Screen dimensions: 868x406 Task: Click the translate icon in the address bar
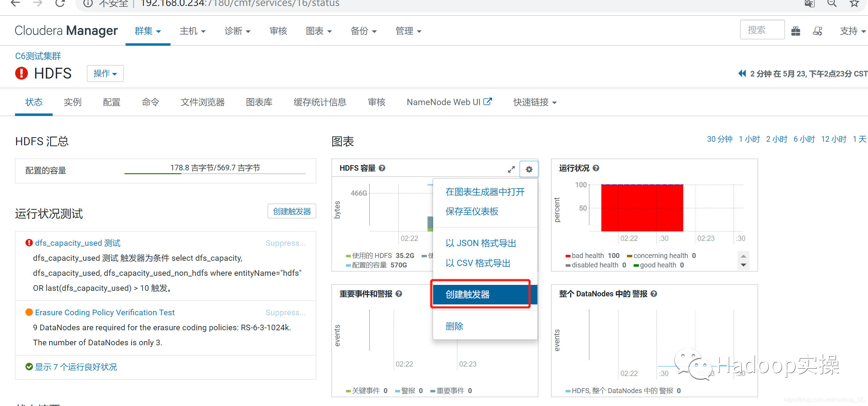point(809,4)
